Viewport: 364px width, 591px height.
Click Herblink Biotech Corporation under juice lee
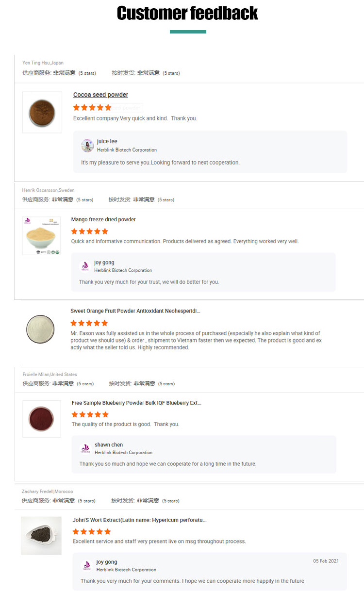click(x=127, y=150)
